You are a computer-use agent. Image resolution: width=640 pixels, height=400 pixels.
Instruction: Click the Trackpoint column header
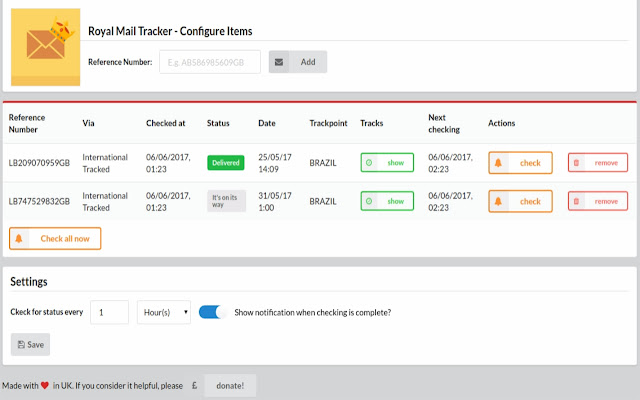coord(328,123)
